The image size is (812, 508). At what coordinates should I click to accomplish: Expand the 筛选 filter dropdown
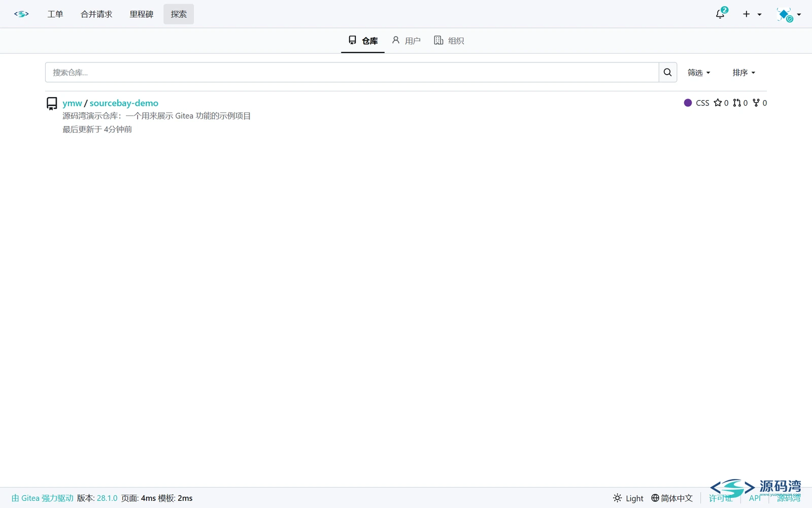point(699,73)
